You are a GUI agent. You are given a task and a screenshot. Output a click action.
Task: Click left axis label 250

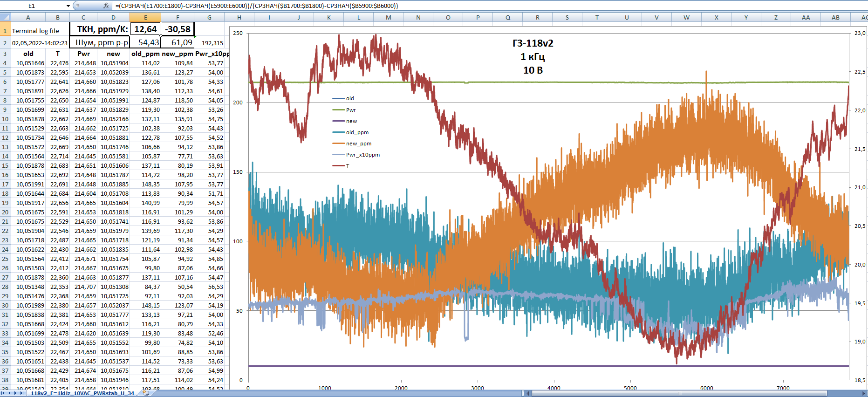click(x=238, y=34)
